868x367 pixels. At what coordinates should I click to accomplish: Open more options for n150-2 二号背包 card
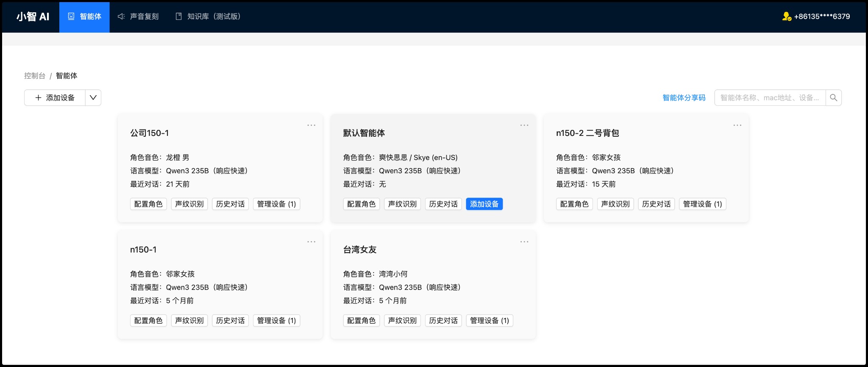[x=737, y=125]
